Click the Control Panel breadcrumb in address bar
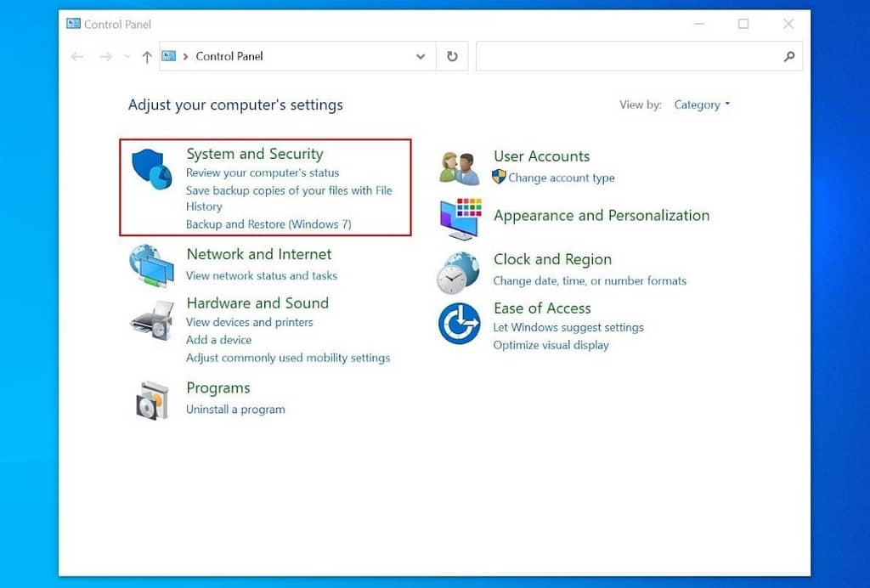The width and height of the screenshot is (870, 588). pyautogui.click(x=229, y=57)
